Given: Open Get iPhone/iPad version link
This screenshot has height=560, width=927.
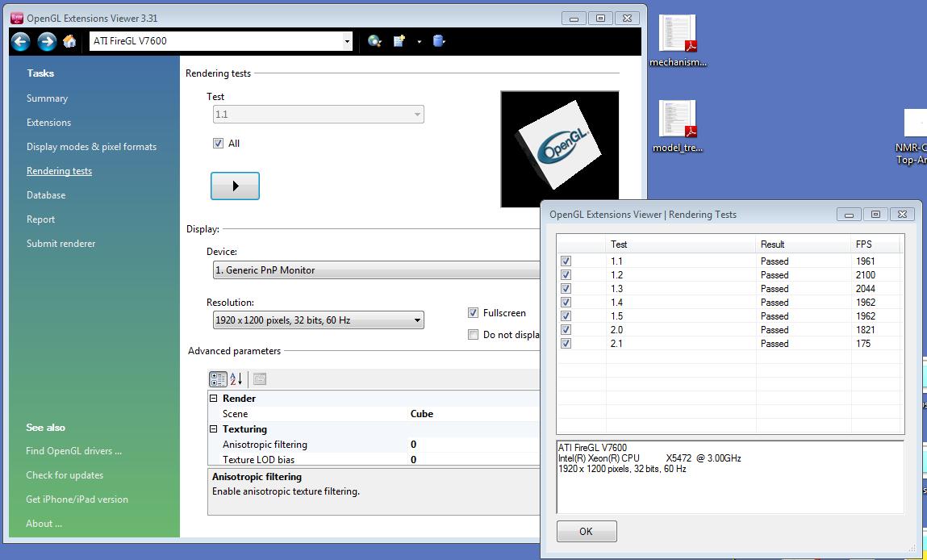Looking at the screenshot, I should (77, 499).
